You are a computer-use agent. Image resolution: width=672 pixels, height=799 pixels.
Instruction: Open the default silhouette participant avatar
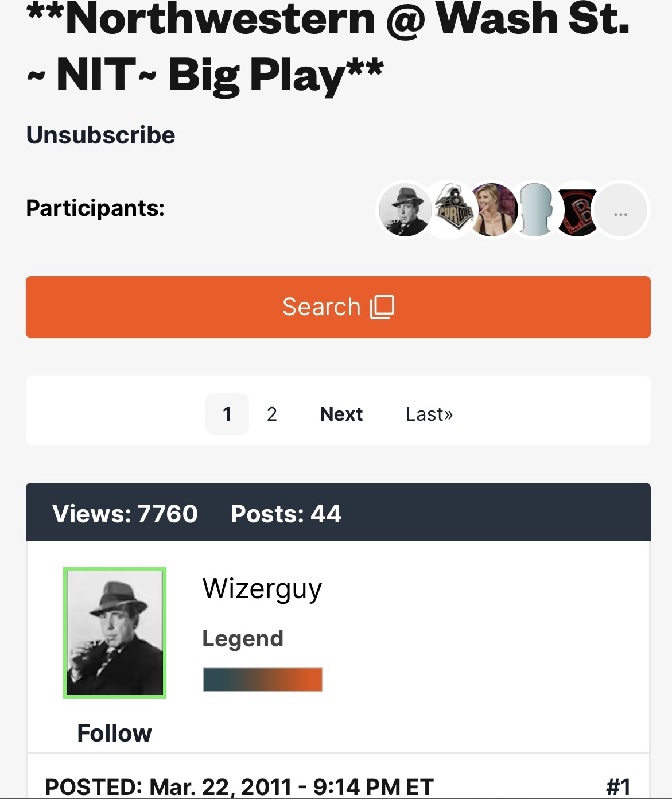coord(535,210)
